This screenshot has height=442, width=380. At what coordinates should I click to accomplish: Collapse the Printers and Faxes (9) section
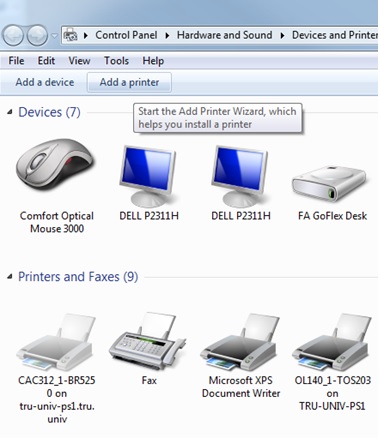click(10, 277)
